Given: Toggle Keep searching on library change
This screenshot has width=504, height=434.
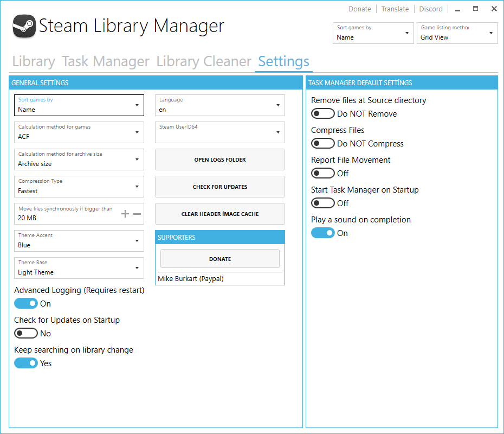Looking at the screenshot, I should pos(26,363).
